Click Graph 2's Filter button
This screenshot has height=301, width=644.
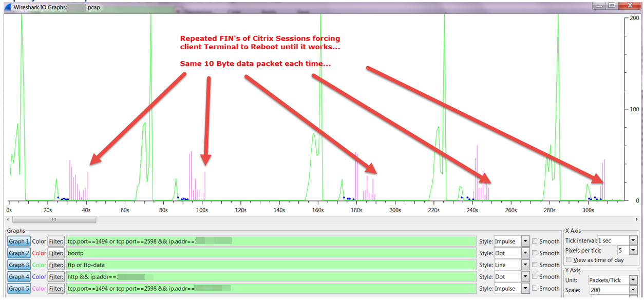tap(55, 253)
